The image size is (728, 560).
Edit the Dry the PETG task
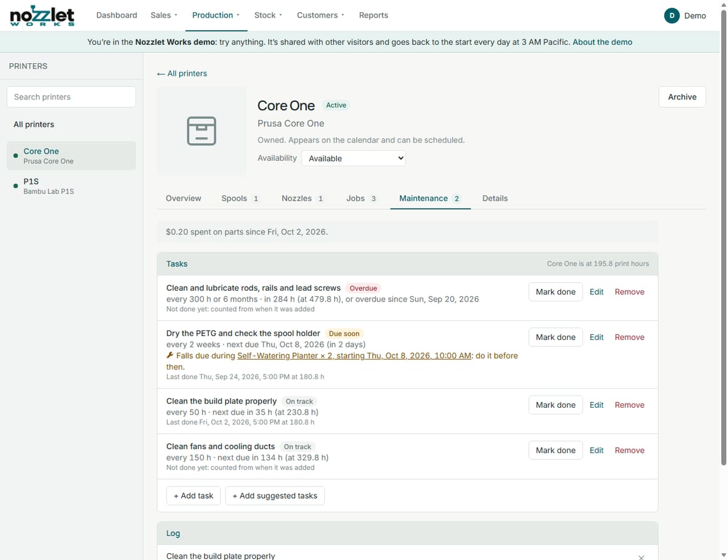tap(596, 337)
